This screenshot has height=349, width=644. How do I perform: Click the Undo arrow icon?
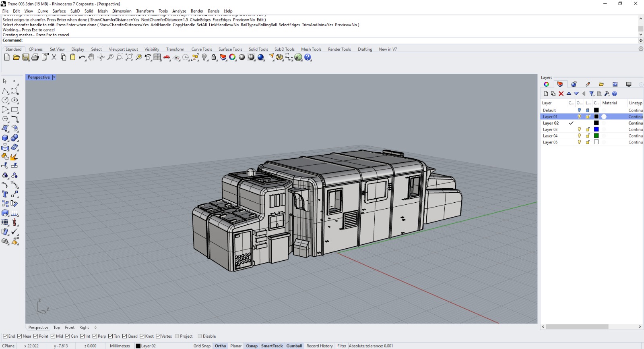[82, 57]
